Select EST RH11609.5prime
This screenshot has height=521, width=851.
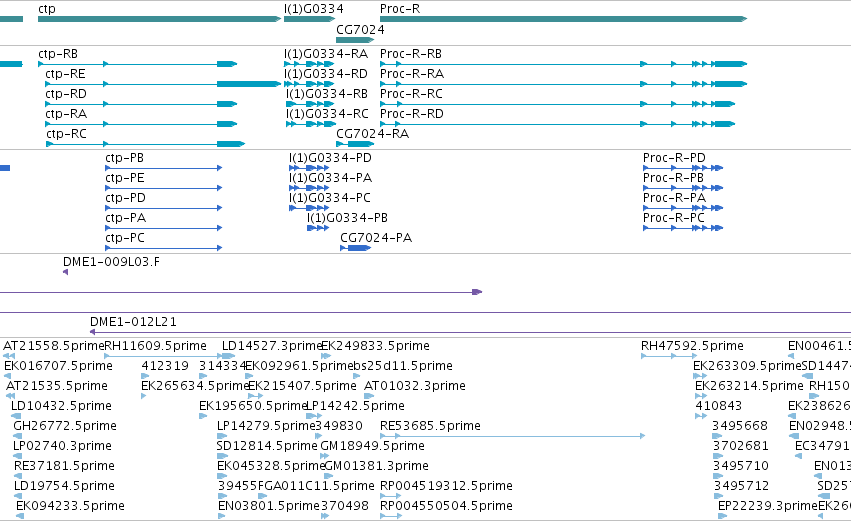[x=155, y=346]
